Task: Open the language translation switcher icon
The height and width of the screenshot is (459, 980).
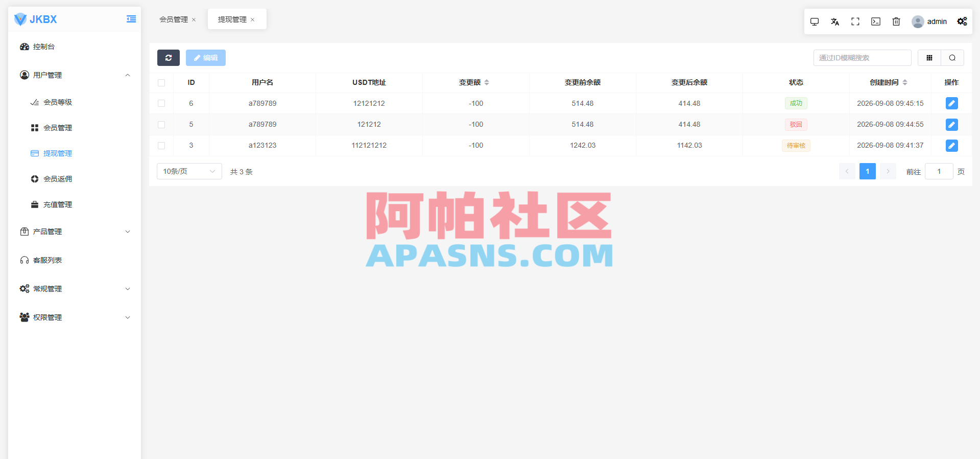Action: [835, 21]
